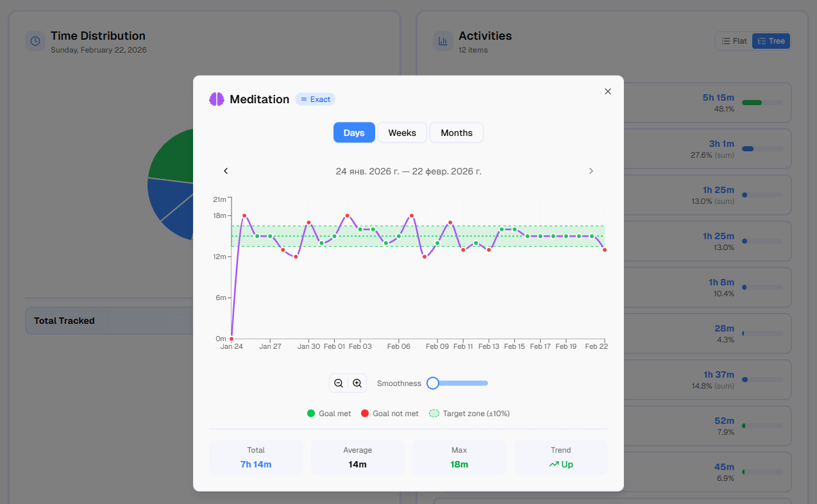
Task: Click the zoom out magnifier icon
Action: tap(339, 383)
